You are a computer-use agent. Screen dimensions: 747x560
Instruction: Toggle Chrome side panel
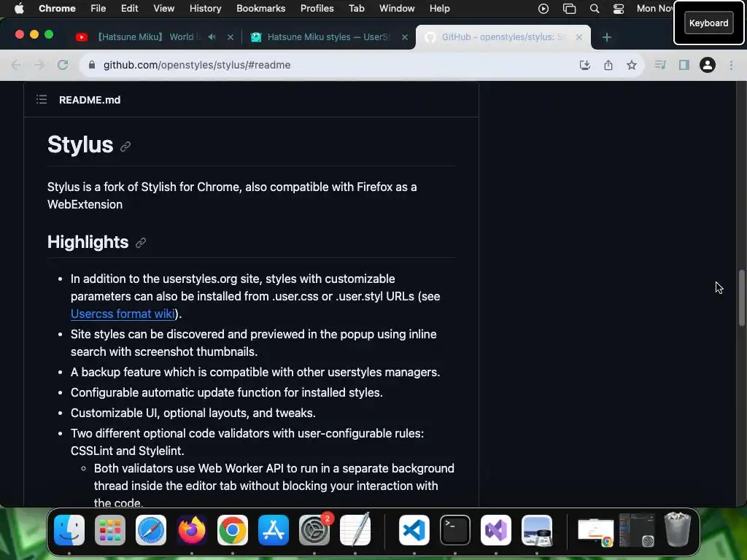pyautogui.click(x=684, y=65)
